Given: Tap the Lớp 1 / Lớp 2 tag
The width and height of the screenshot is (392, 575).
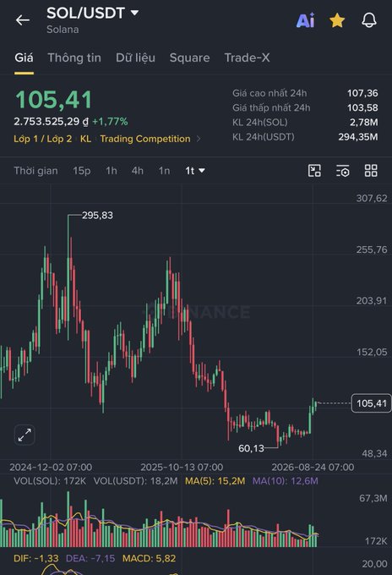Looking at the screenshot, I should coord(43,139).
